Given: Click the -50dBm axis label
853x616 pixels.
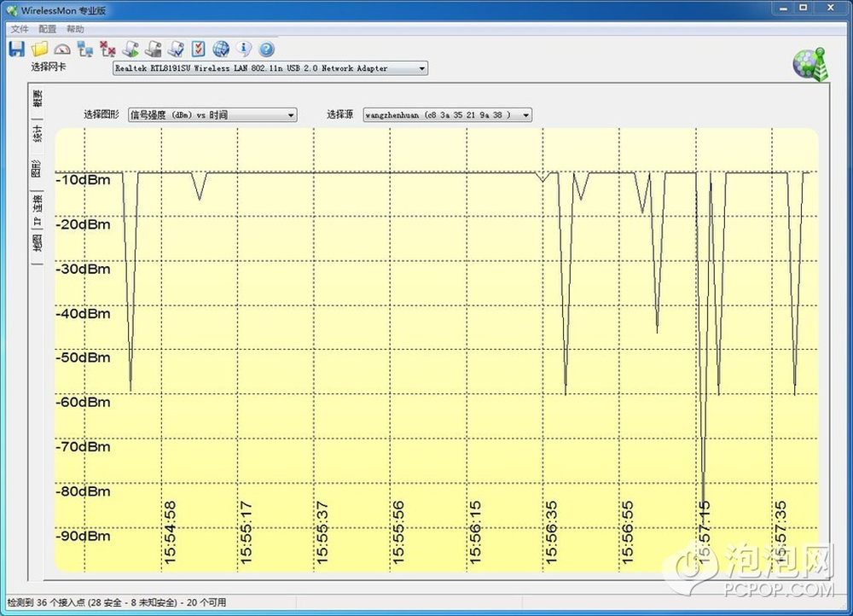Looking at the screenshot, I should pyautogui.click(x=84, y=357).
